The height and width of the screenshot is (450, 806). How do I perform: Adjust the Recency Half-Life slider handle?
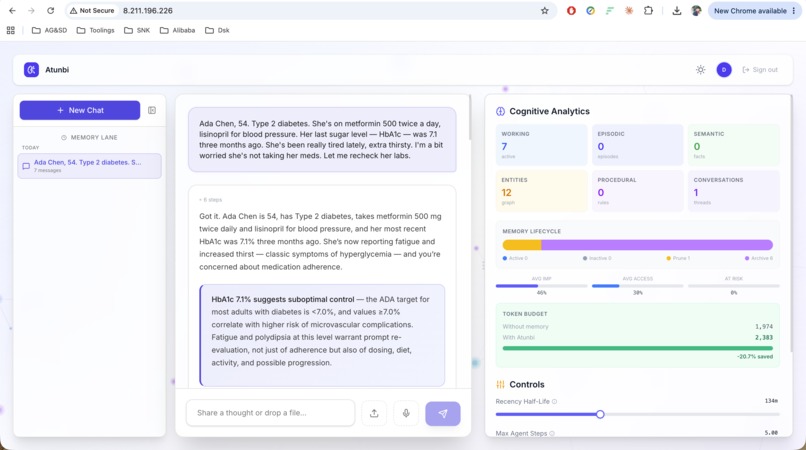[600, 414]
